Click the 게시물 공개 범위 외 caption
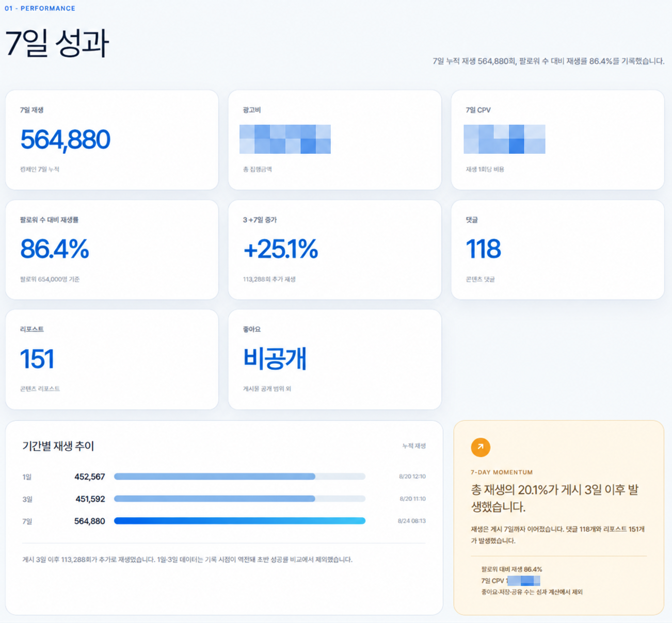 [267, 389]
